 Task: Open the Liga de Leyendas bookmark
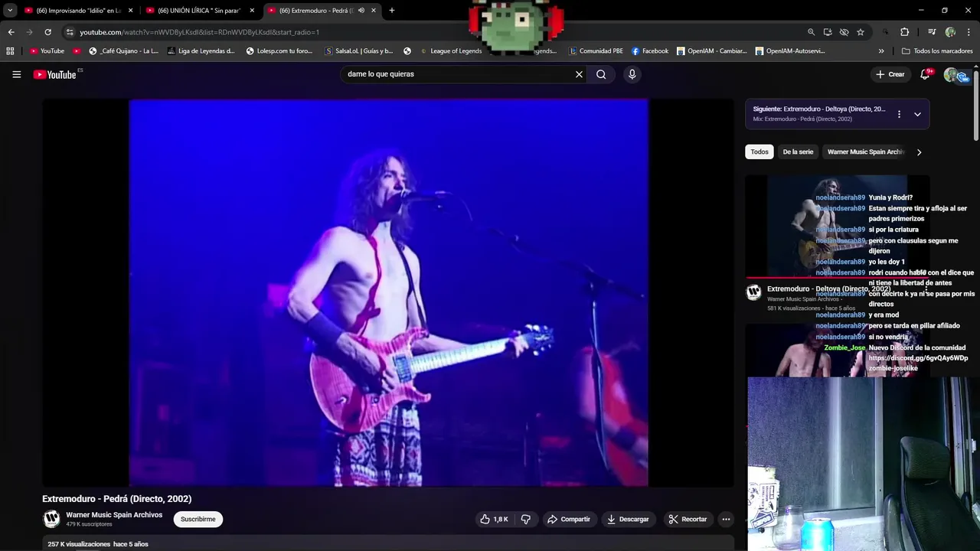pos(201,51)
